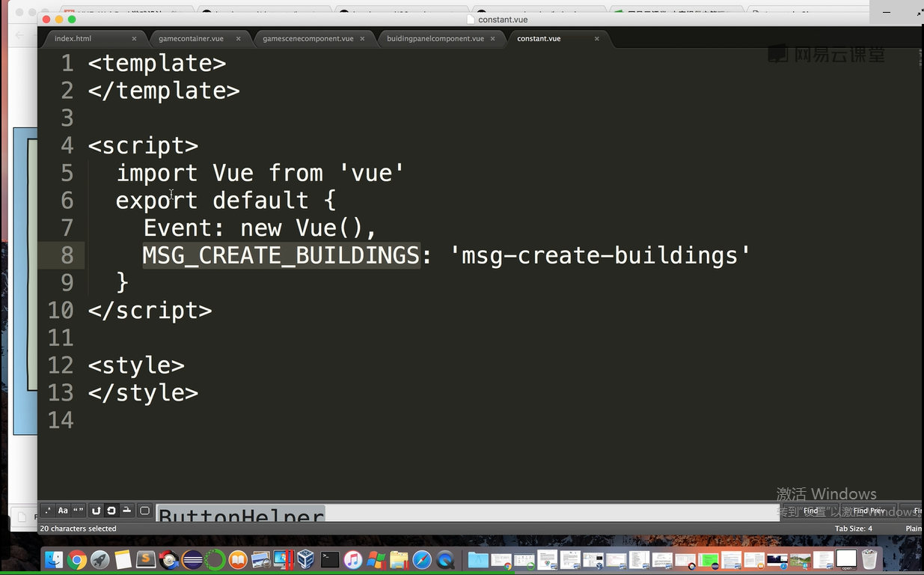924x575 pixels.
Task: Toggle whole word match option
Action: tap(79, 511)
